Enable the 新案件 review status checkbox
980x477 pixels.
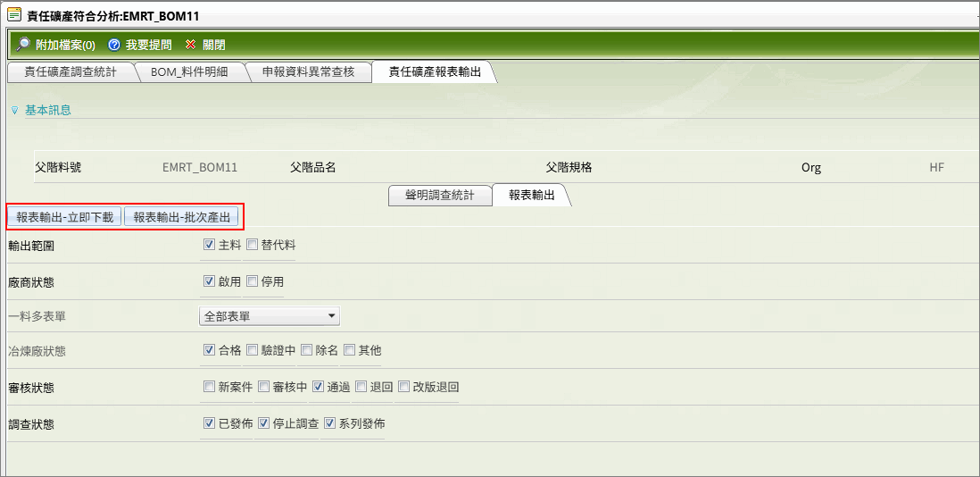(x=210, y=387)
